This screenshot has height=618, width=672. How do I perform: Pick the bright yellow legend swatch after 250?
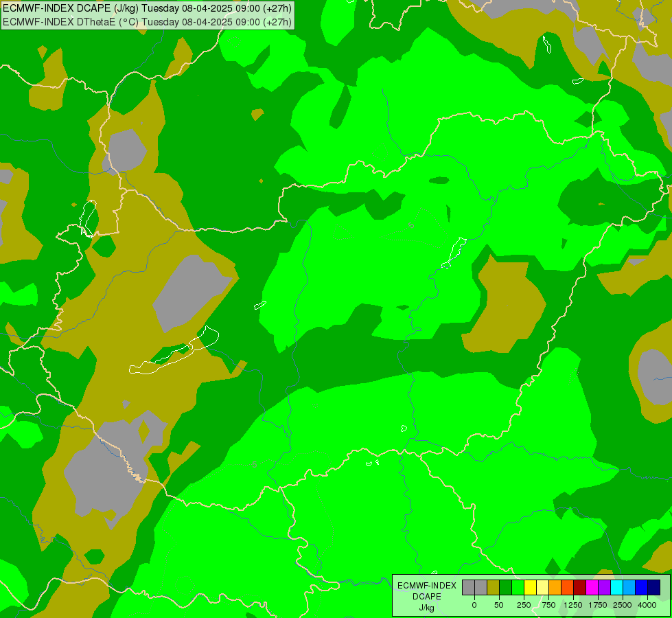point(530,588)
